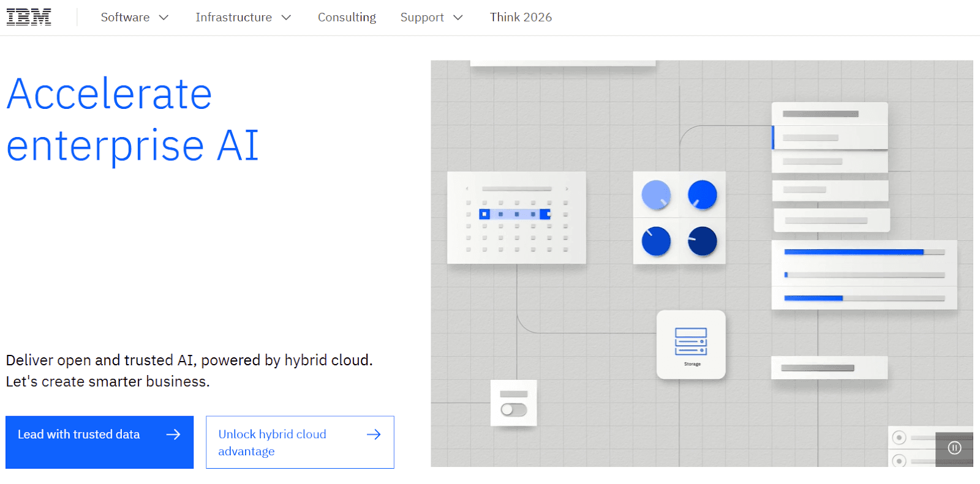Open the Think 2026 page
This screenshot has height=484, width=980.
pyautogui.click(x=521, y=17)
